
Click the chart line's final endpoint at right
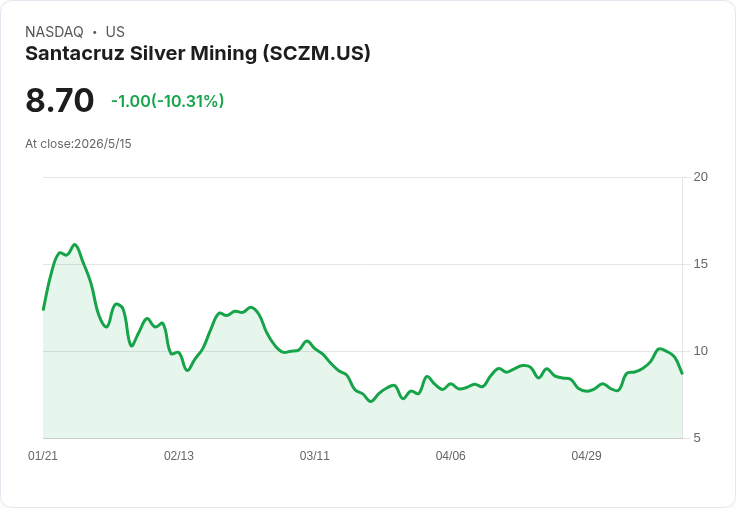pos(682,373)
